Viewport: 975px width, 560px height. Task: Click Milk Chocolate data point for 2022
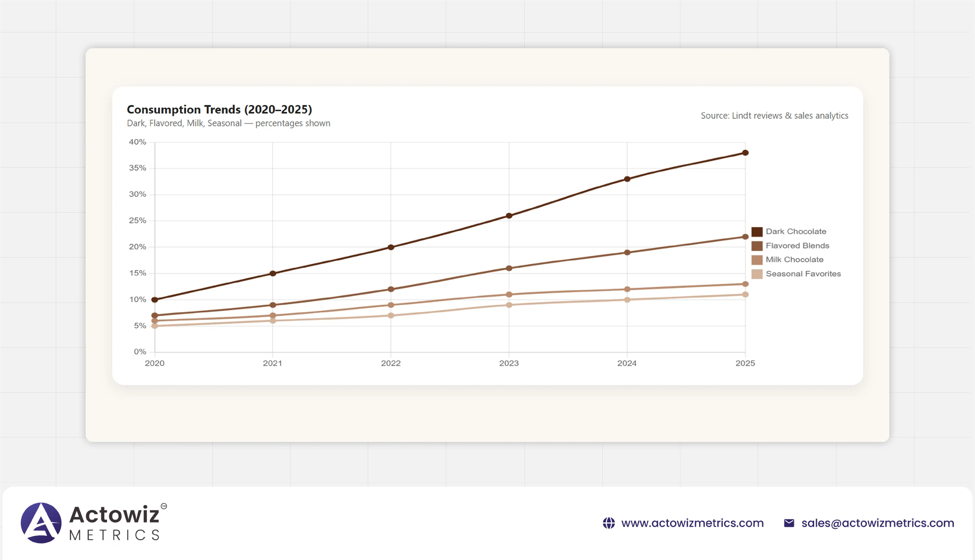[391, 305]
